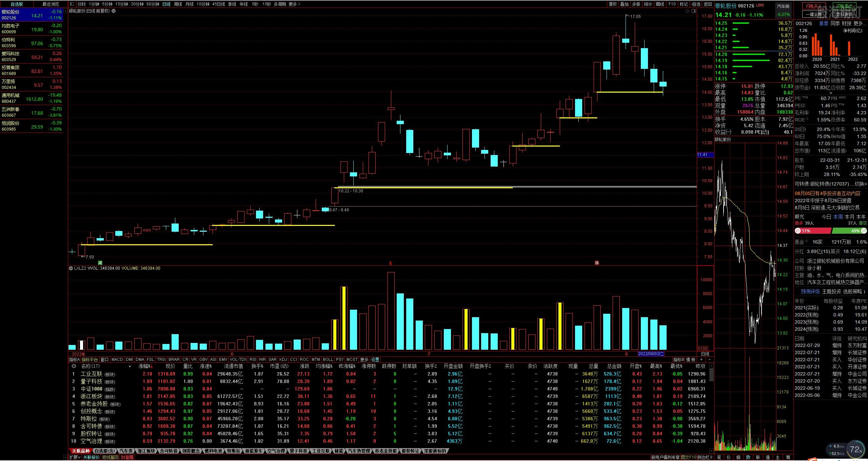Image resolution: width=868 pixels, height=461 pixels.
Task: Open the 扩展 expand dropdown at bottom
Action: (x=75, y=457)
